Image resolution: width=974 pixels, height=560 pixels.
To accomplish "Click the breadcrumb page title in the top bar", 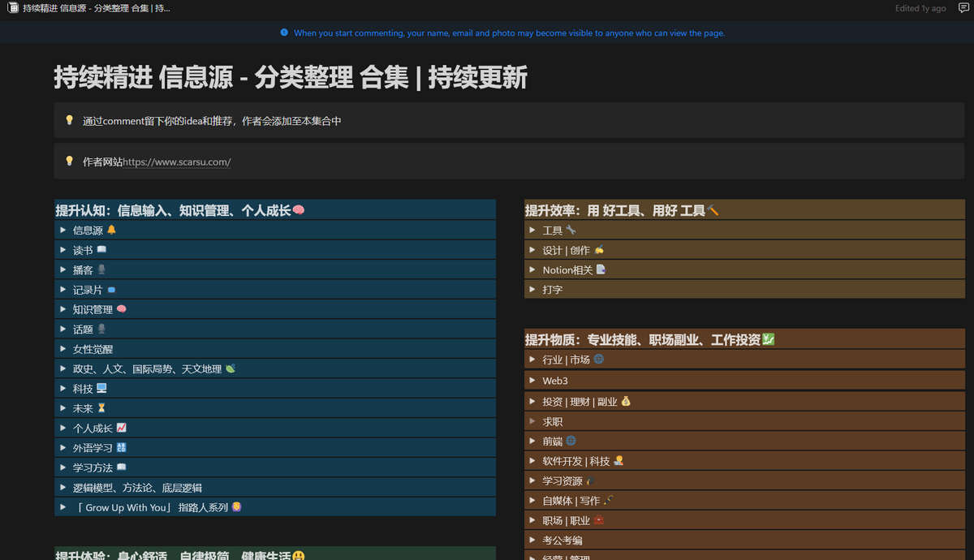I will point(97,8).
